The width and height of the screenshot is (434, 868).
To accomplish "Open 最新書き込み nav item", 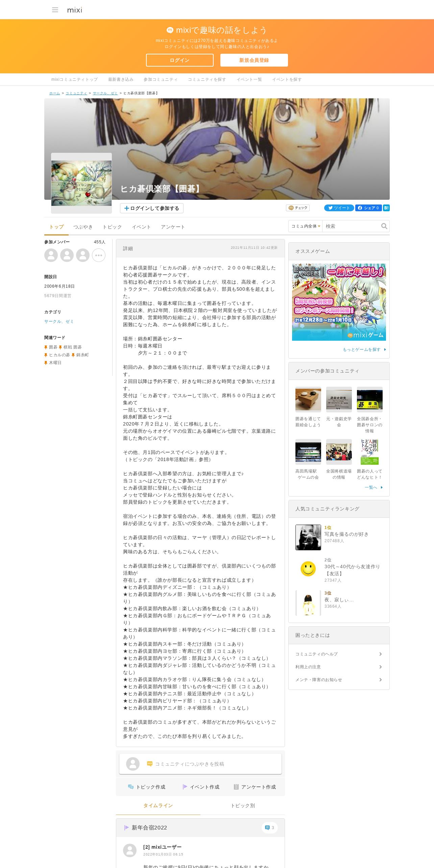I will (x=121, y=79).
